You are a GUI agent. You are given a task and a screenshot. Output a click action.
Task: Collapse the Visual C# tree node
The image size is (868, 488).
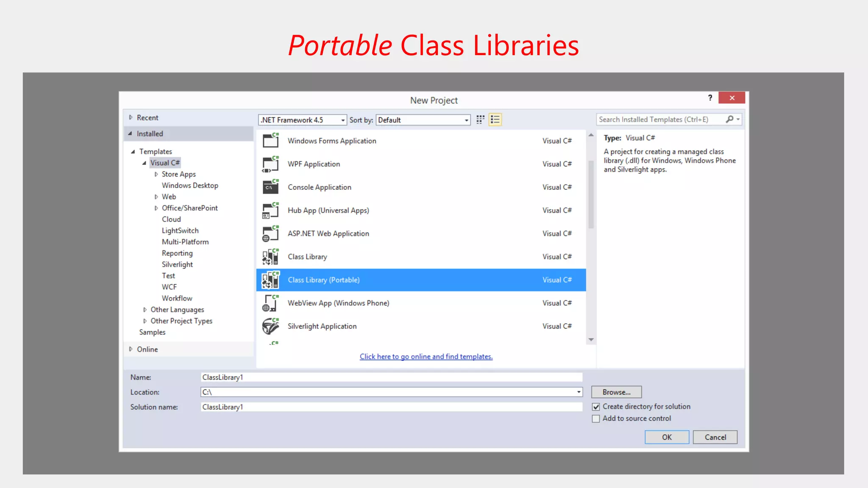(145, 163)
